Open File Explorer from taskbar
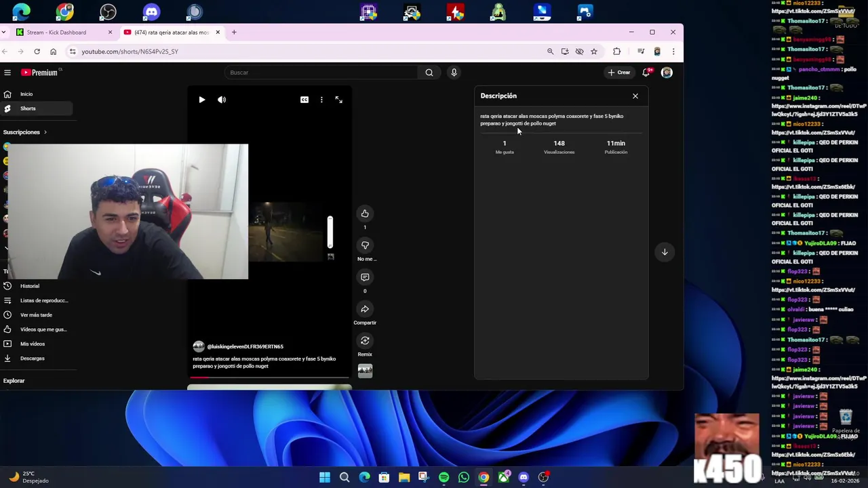The width and height of the screenshot is (868, 488). (404, 477)
